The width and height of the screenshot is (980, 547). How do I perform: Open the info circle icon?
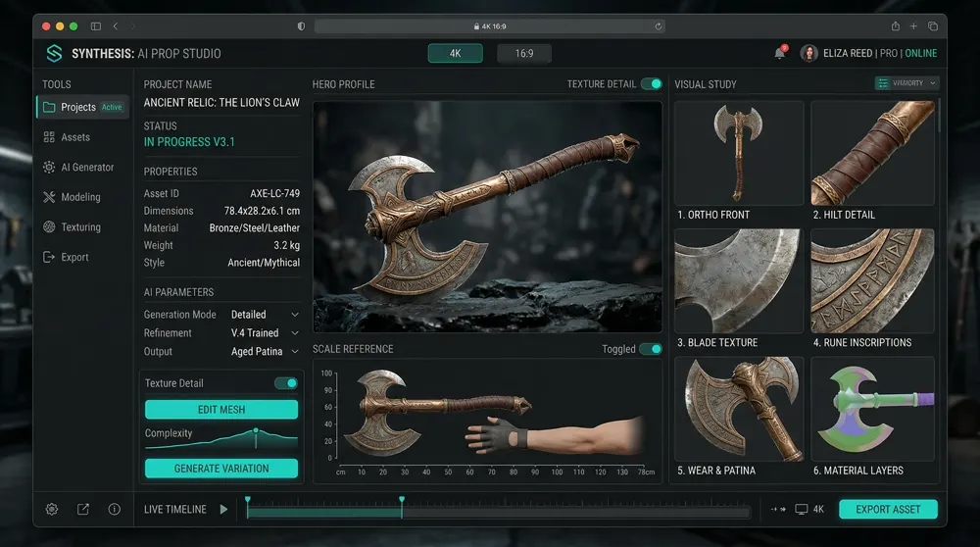coord(115,510)
